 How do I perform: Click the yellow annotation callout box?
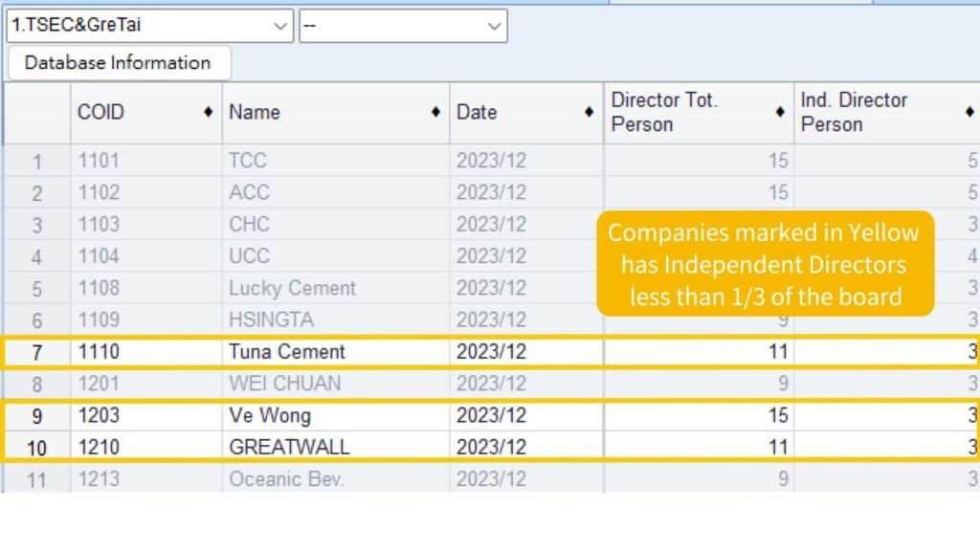click(x=765, y=263)
